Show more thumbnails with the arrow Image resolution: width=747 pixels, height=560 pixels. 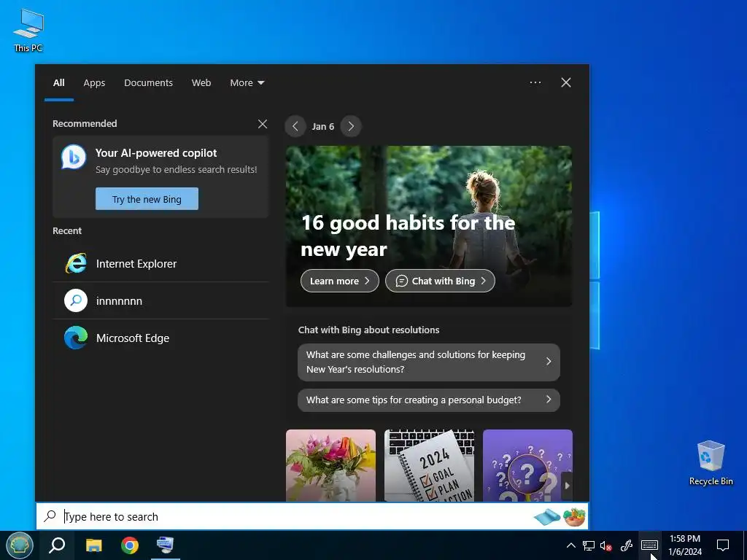(567, 486)
